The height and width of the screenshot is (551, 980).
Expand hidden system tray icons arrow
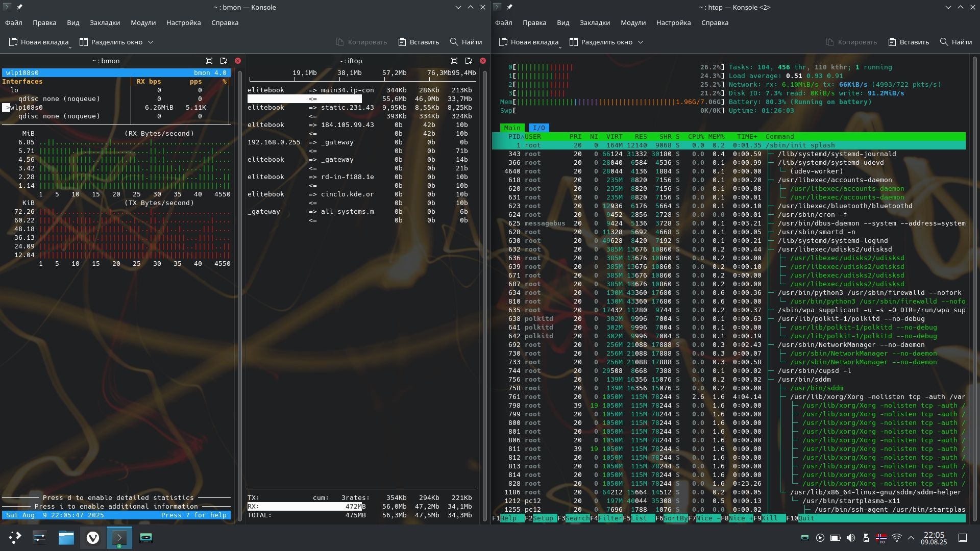coord(911,538)
